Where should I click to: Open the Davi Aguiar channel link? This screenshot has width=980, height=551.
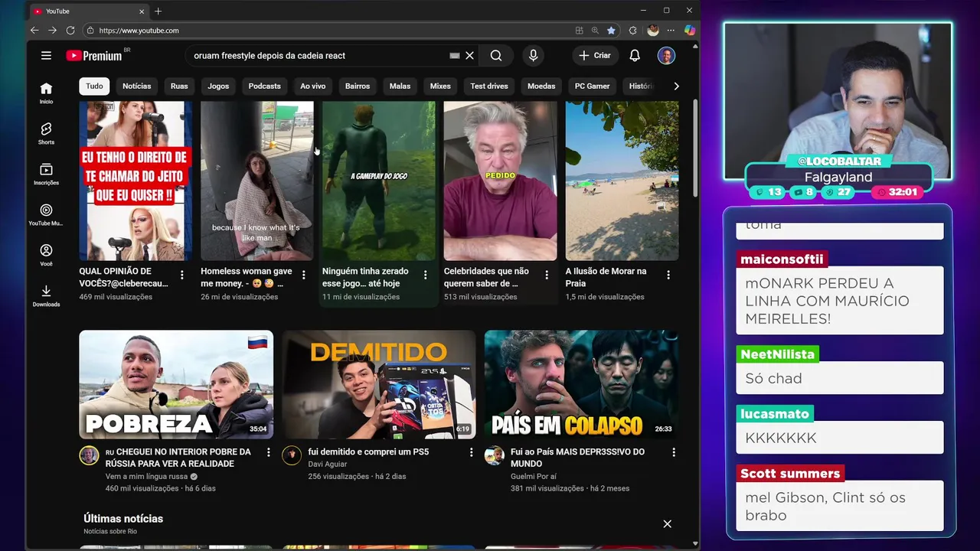tap(328, 464)
